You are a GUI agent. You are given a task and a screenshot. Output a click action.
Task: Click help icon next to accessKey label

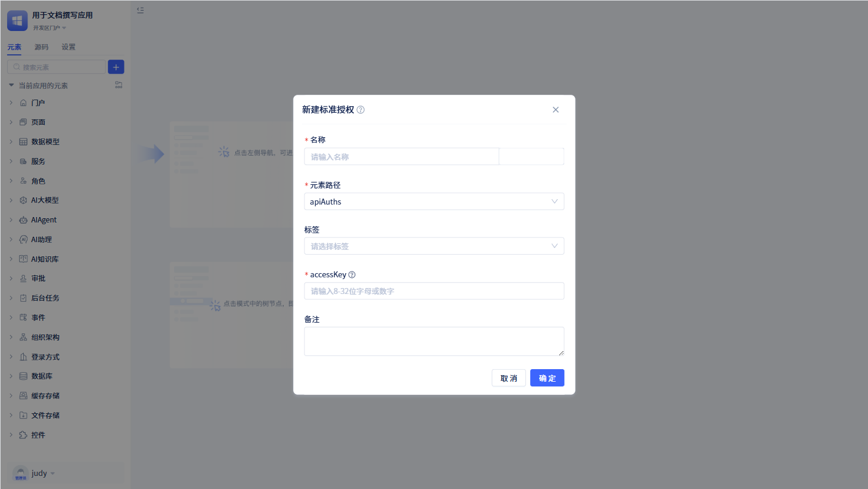[x=352, y=275]
